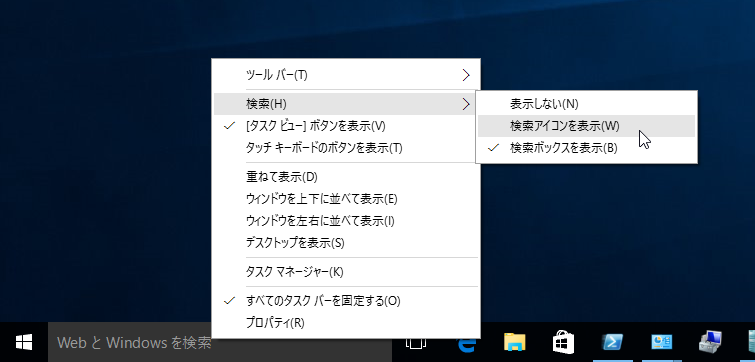
Task: Open the Windows Start button
Action: [24, 342]
